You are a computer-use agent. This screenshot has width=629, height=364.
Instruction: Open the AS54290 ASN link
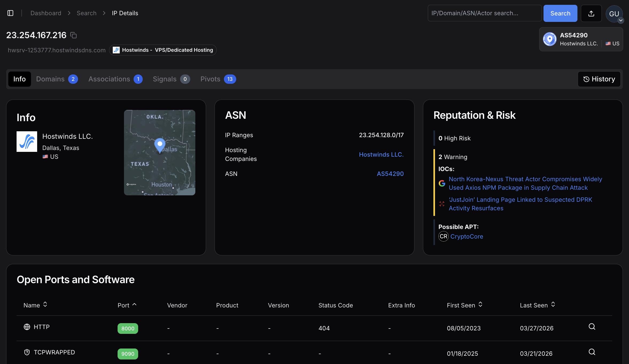point(390,174)
